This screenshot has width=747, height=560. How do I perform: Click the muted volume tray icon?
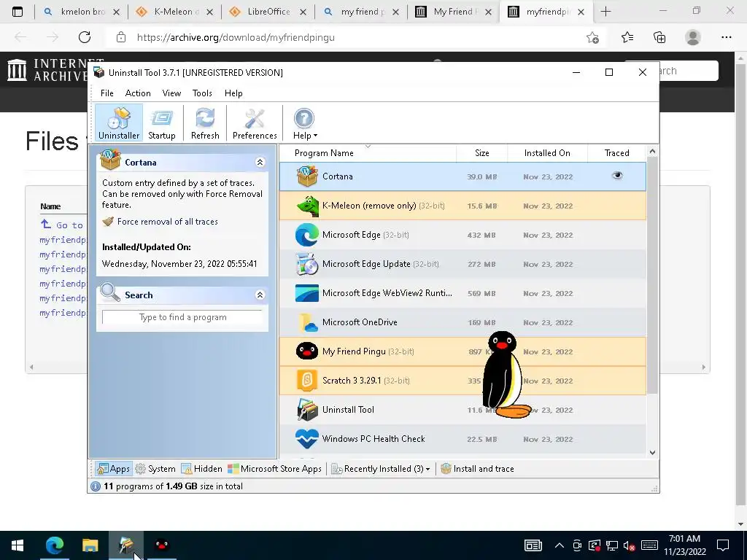(629, 545)
